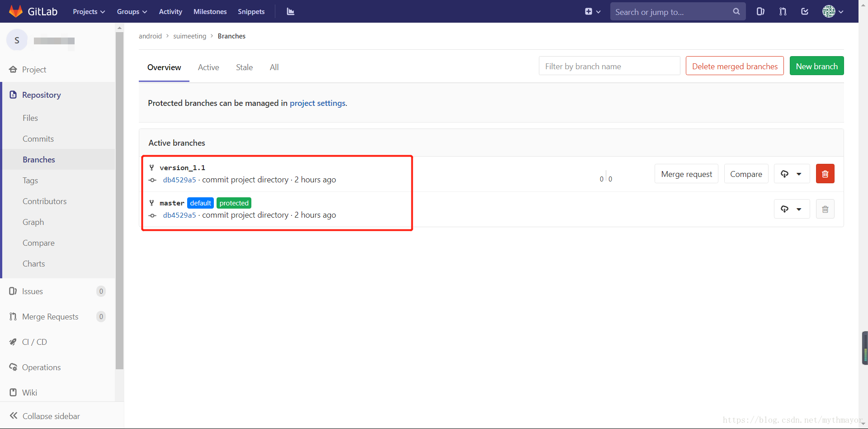Open Snippets in top navigation
This screenshot has width=868, height=429.
251,12
